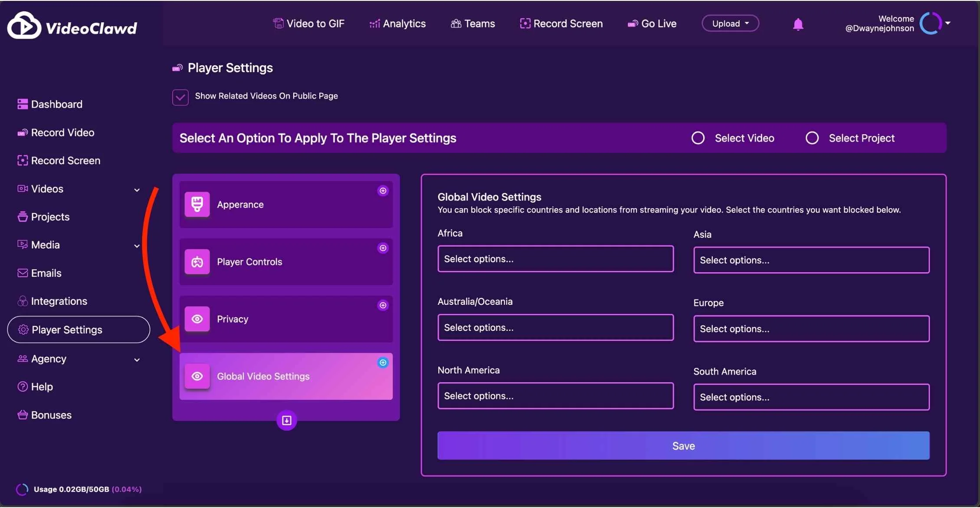The width and height of the screenshot is (980, 508).
Task: Click the Save button
Action: point(683,445)
